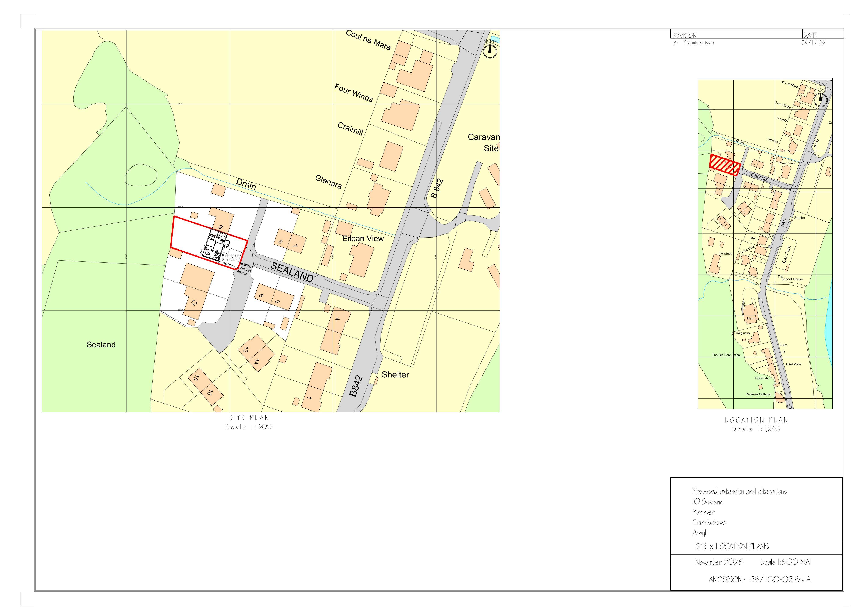Click the 'PH' label on location plan
Image resolution: width=868 pixels, height=613 pixels.
(x=753, y=239)
